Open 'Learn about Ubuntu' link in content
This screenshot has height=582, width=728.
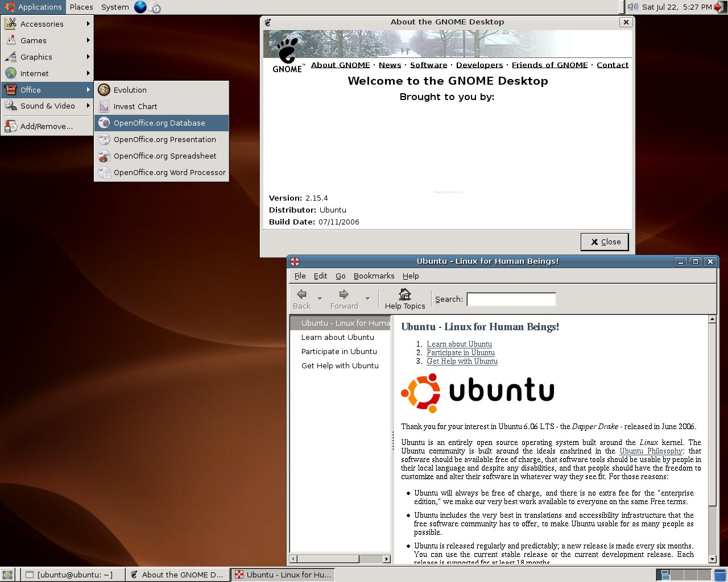click(x=459, y=344)
